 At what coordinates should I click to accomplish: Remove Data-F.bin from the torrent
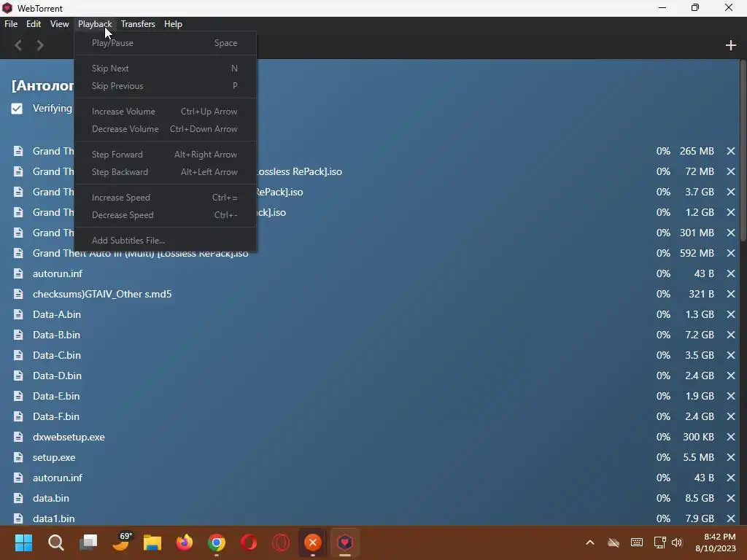click(731, 416)
